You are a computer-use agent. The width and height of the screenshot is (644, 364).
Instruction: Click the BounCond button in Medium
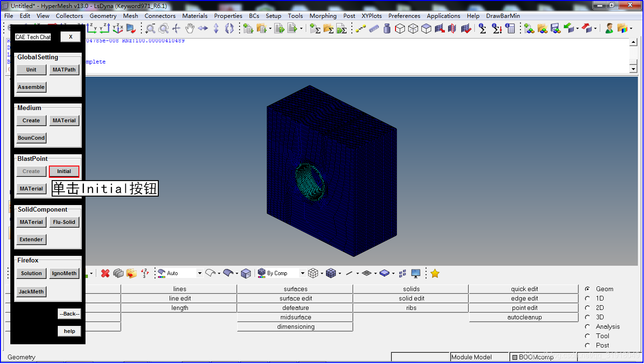(31, 138)
